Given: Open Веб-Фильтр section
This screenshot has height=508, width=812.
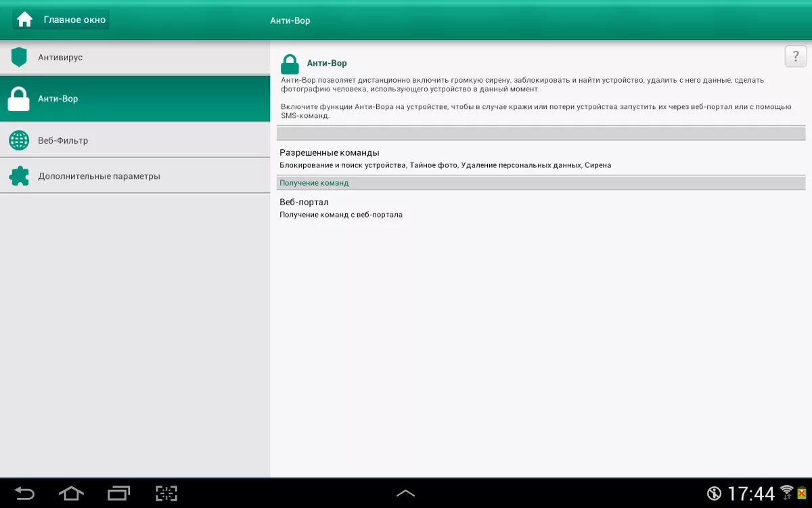Looking at the screenshot, I should pyautogui.click(x=135, y=140).
